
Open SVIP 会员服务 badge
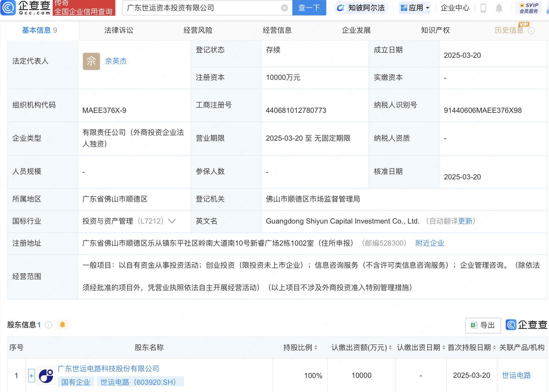529,8
